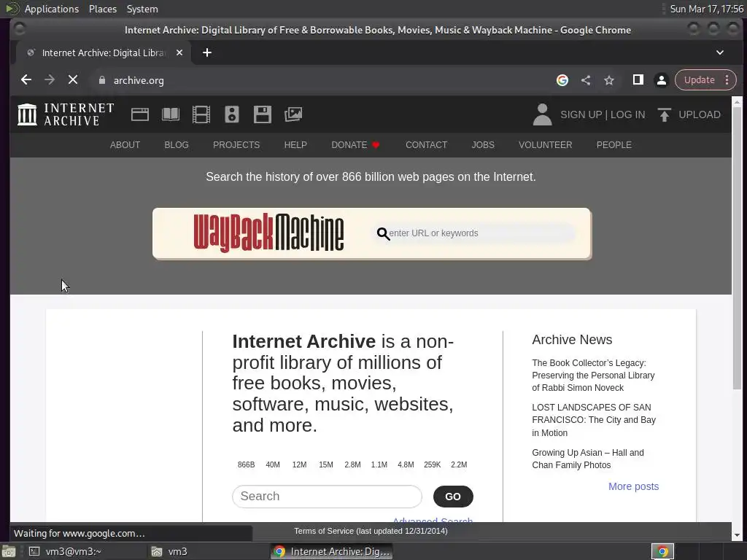This screenshot has width=747, height=560.
Task: Click the site padlock icon
Action: tap(102, 80)
